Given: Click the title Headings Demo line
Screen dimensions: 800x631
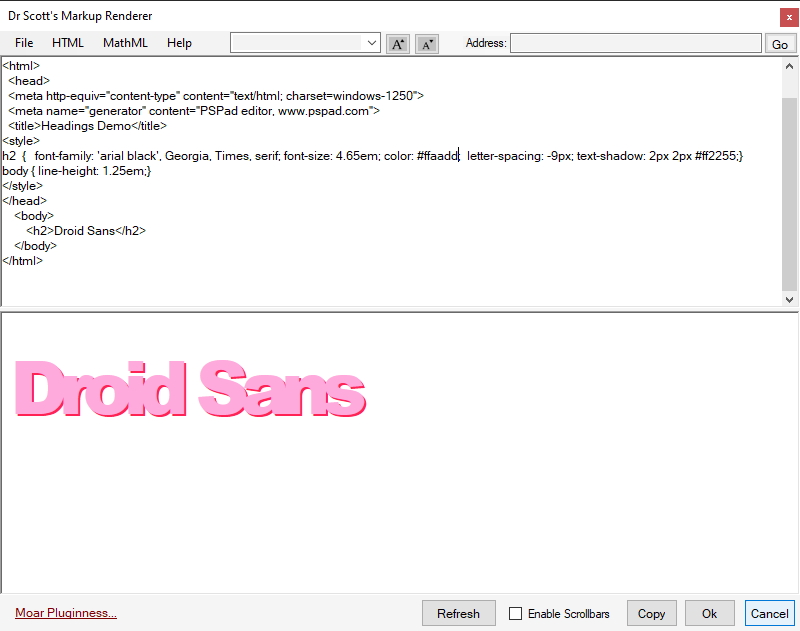Looking at the screenshot, I should [x=87, y=125].
